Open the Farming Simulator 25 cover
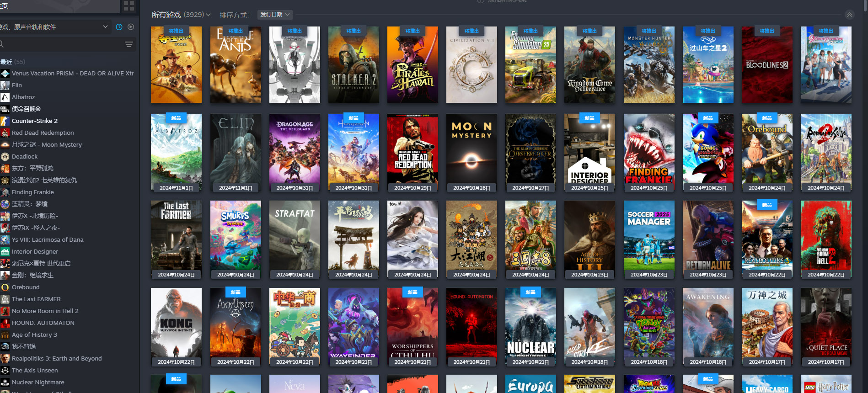This screenshot has width=868, height=393. (x=530, y=64)
